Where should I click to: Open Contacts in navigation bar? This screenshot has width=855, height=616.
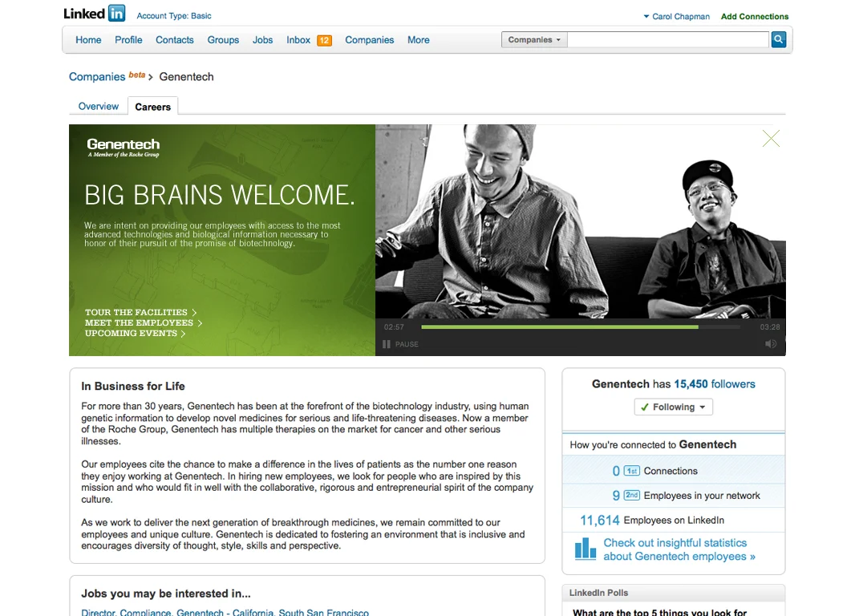point(175,40)
